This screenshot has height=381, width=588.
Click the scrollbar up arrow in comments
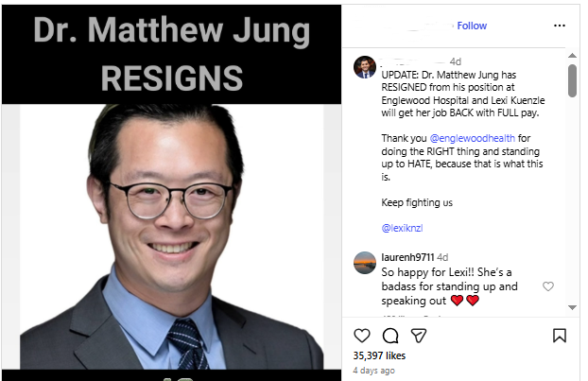(572, 56)
